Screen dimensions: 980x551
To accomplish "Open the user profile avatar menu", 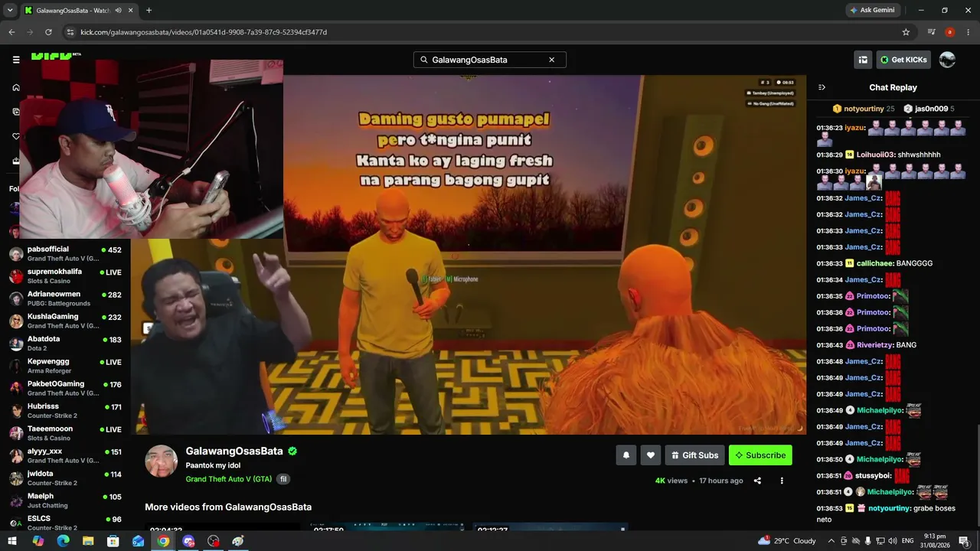I will click(x=947, y=60).
